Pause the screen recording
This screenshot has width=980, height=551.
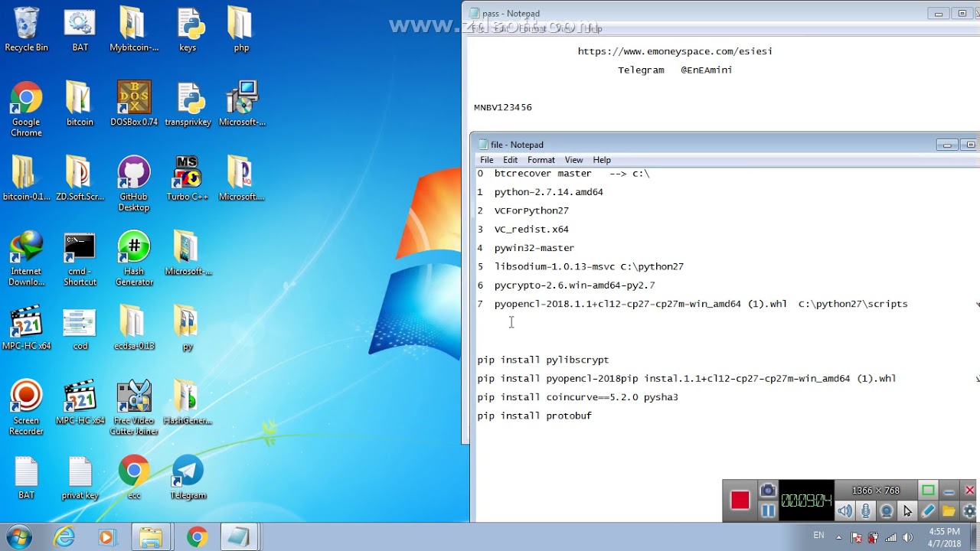pos(768,511)
